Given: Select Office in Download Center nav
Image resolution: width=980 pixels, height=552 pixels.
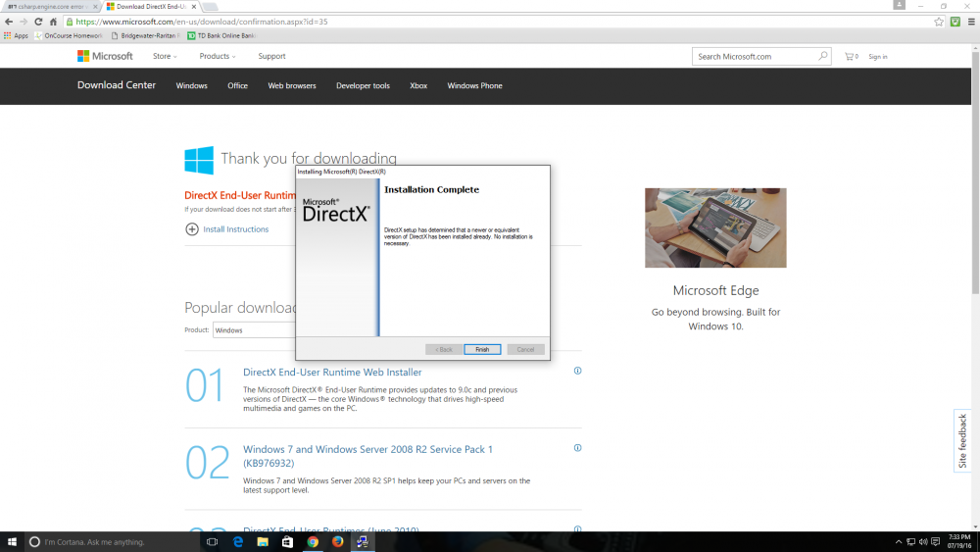Looking at the screenshot, I should tap(237, 85).
